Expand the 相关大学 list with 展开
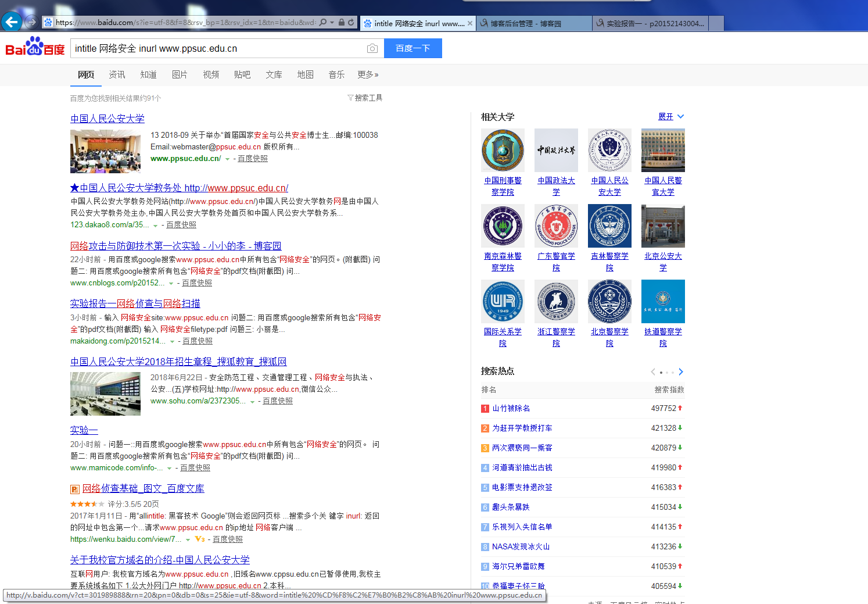 (671, 117)
